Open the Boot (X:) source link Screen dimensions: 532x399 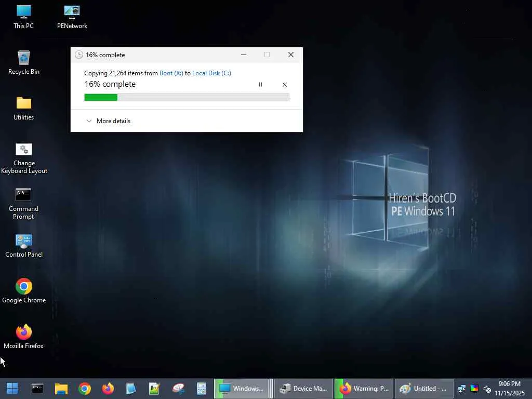(x=171, y=73)
